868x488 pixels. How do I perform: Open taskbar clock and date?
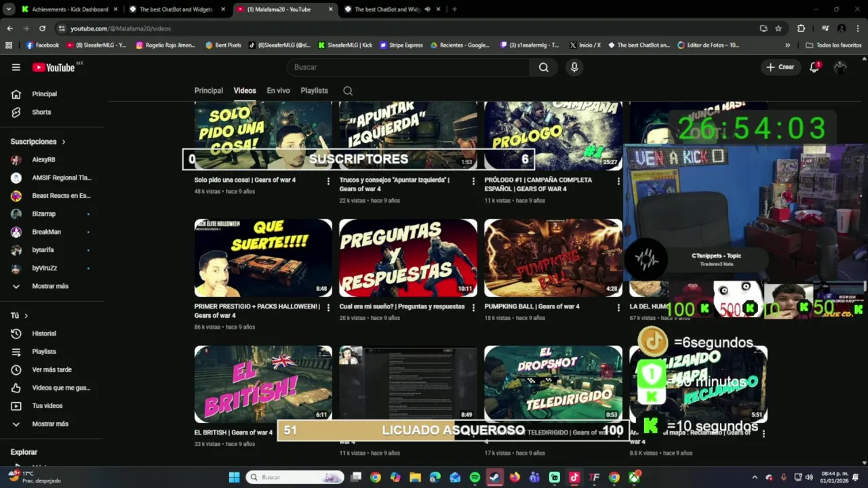pyautogui.click(x=835, y=477)
